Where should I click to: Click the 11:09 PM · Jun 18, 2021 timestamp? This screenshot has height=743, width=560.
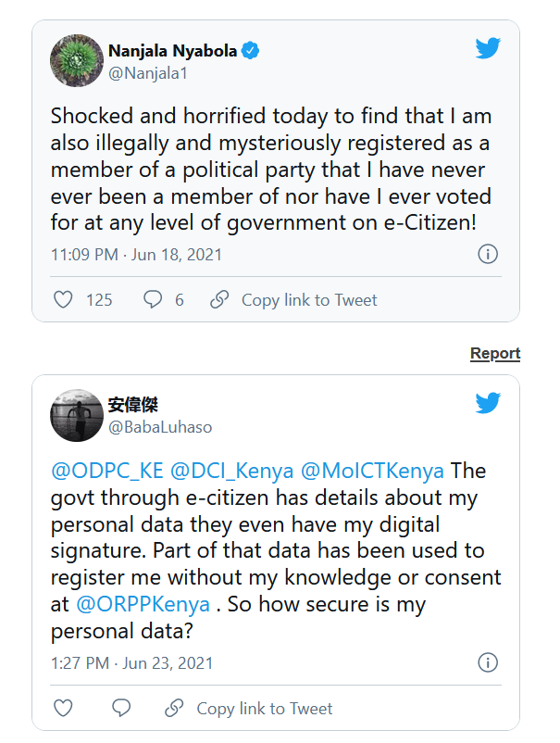coord(136,254)
